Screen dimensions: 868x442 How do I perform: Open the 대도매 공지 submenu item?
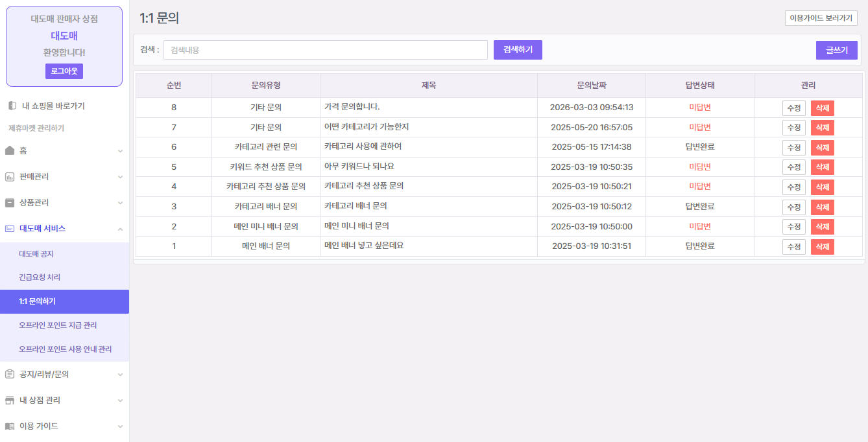click(x=36, y=254)
